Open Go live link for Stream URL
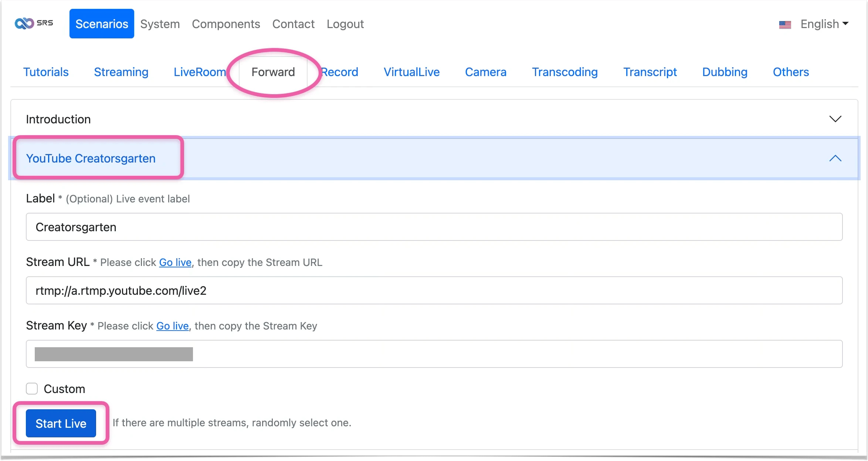 point(175,262)
